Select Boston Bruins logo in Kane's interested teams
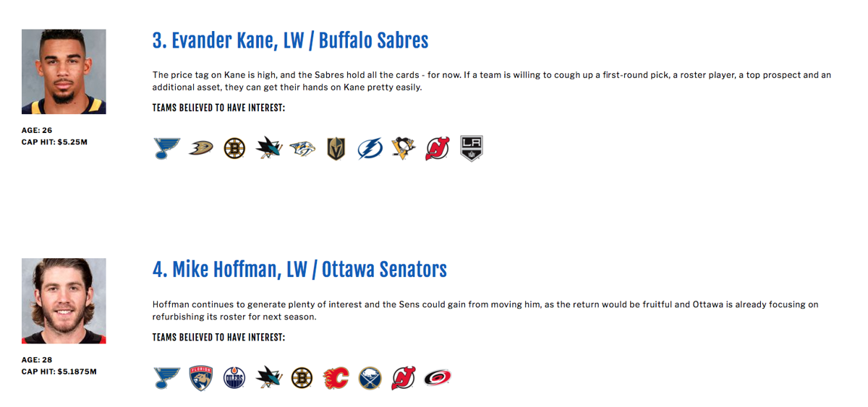 [234, 148]
